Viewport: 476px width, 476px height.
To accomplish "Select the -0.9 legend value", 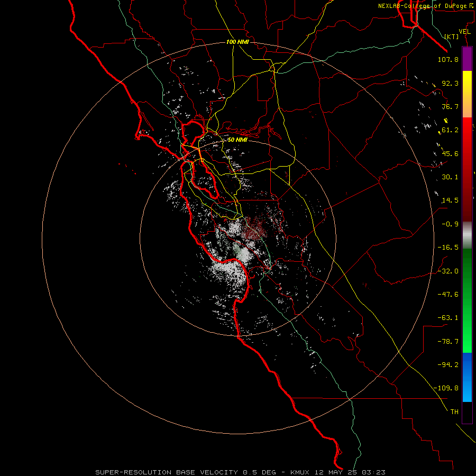I will (x=450, y=224).
